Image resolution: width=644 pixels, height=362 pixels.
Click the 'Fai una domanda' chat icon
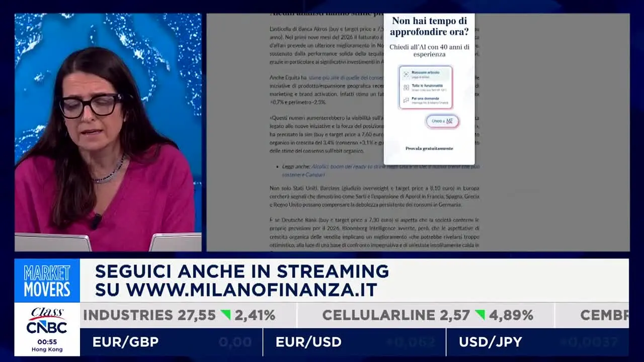pyautogui.click(x=406, y=100)
